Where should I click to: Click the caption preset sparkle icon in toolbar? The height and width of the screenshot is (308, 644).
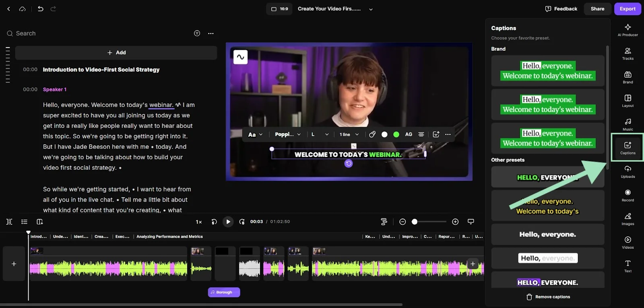point(436,134)
